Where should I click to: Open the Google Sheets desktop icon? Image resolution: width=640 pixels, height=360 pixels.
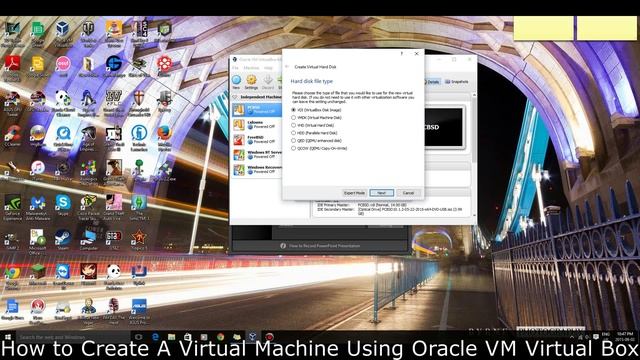point(37,33)
